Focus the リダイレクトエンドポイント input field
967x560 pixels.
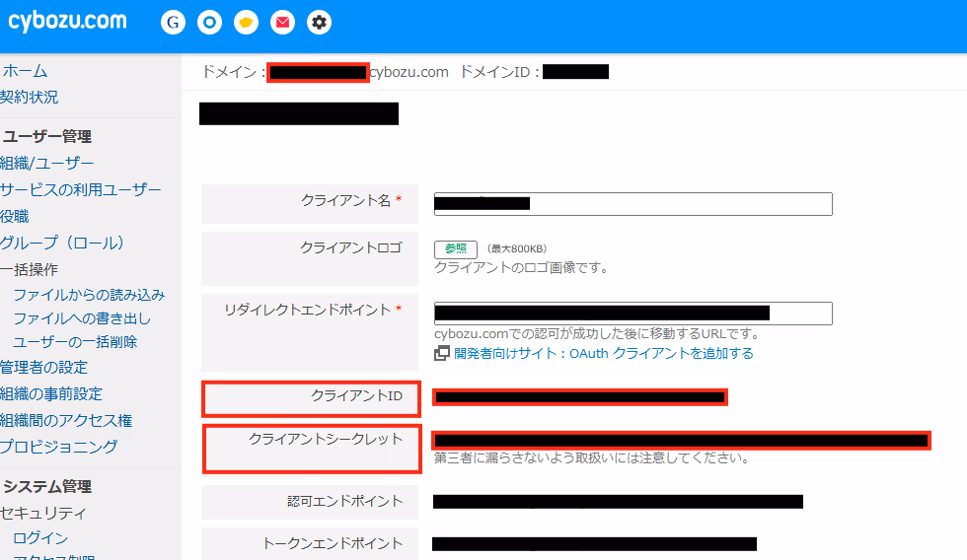pyautogui.click(x=633, y=314)
